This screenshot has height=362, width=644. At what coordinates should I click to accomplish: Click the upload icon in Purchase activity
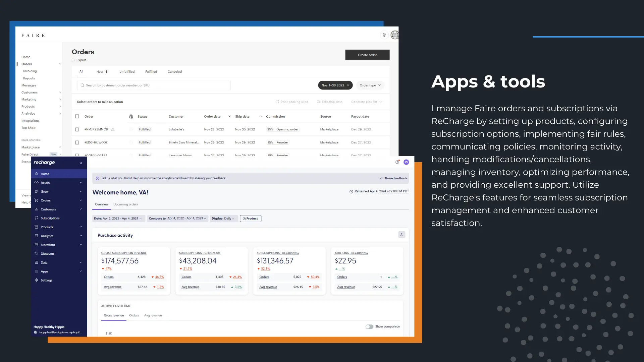(401, 235)
